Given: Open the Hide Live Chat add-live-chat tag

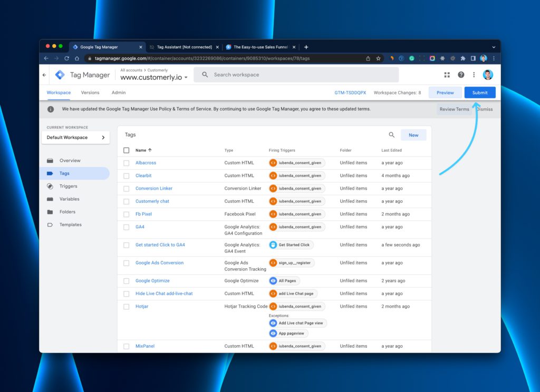Looking at the screenshot, I should click(164, 293).
